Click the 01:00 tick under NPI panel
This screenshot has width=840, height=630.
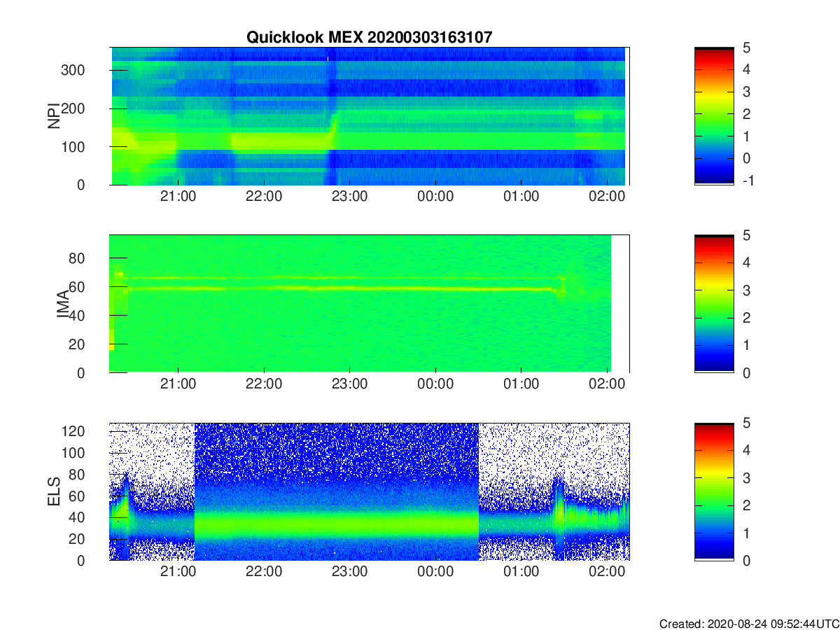point(521,197)
